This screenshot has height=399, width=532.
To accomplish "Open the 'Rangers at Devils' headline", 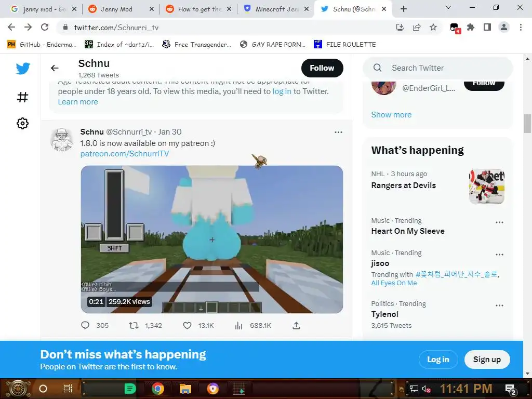I will [x=403, y=185].
